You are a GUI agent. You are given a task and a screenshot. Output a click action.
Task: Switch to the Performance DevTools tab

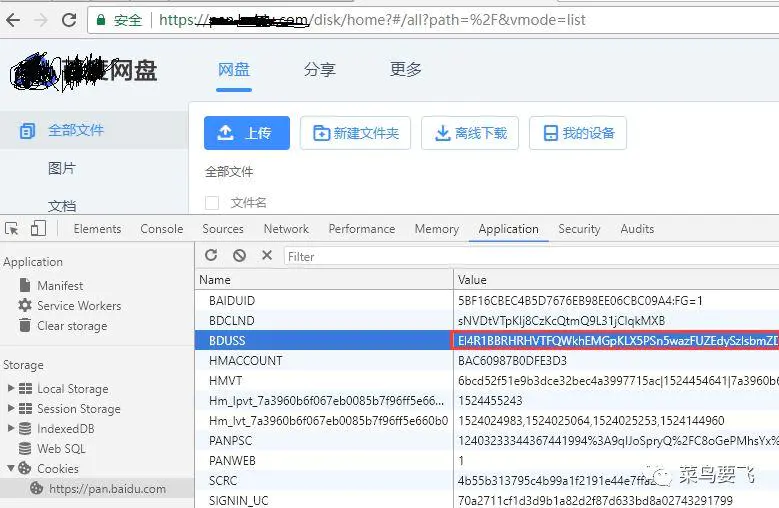click(x=362, y=229)
